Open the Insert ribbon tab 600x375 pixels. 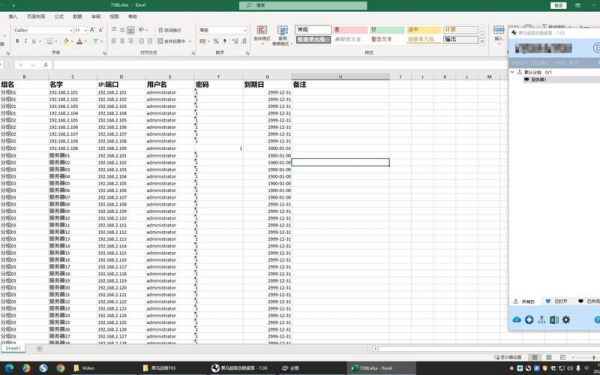click(x=13, y=16)
